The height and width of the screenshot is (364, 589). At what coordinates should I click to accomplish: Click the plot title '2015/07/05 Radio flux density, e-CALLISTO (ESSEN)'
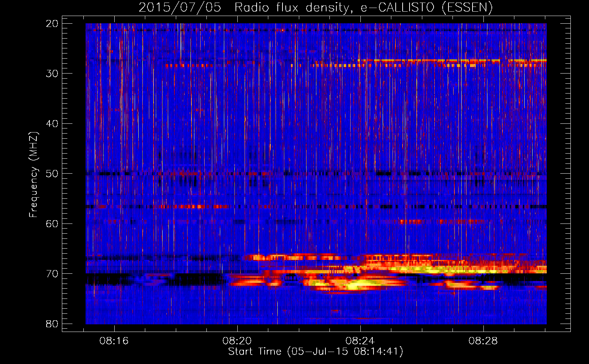tap(316, 8)
